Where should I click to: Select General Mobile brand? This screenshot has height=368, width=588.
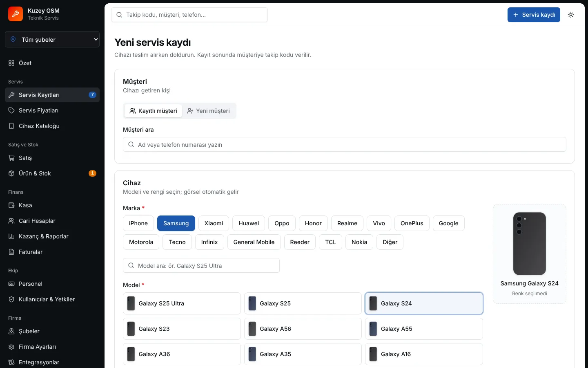tap(254, 242)
